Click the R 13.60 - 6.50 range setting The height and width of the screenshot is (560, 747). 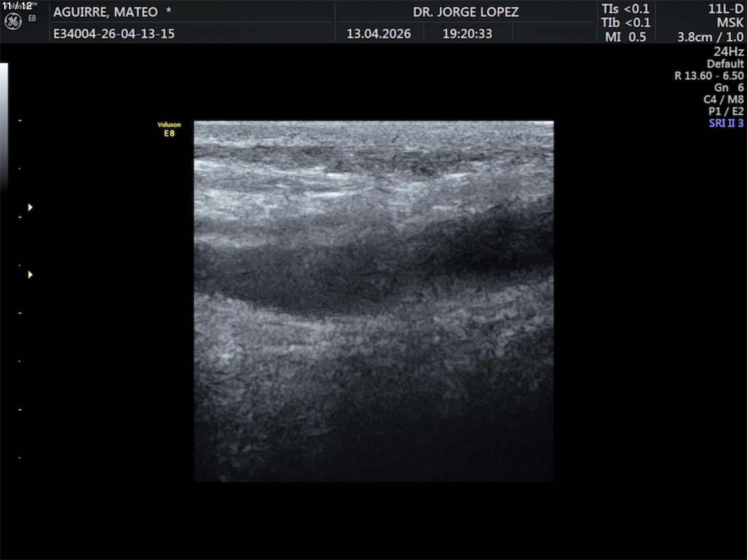[709, 76]
